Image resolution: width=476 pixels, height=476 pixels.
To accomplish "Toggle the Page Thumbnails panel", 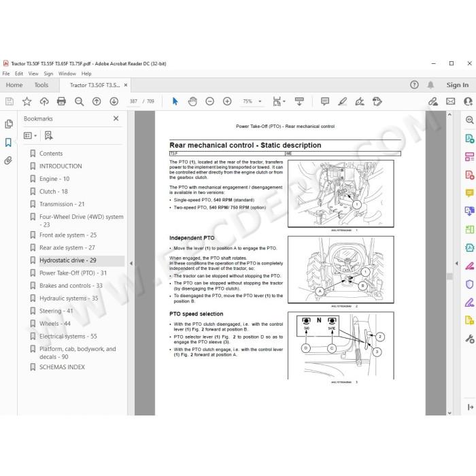I will [x=8, y=124].
